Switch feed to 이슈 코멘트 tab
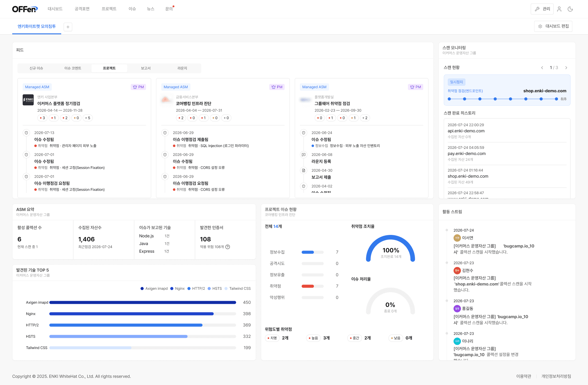This screenshot has width=588, height=385. 73,68
